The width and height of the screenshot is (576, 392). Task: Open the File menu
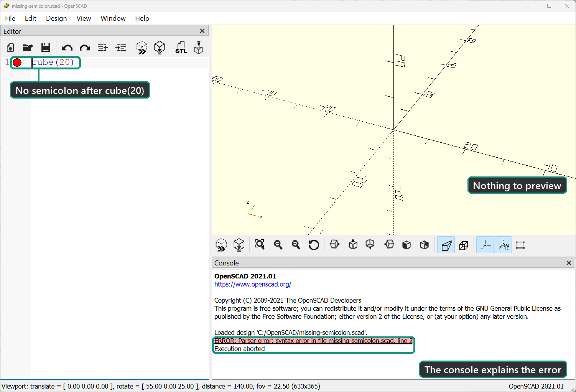[x=10, y=18]
